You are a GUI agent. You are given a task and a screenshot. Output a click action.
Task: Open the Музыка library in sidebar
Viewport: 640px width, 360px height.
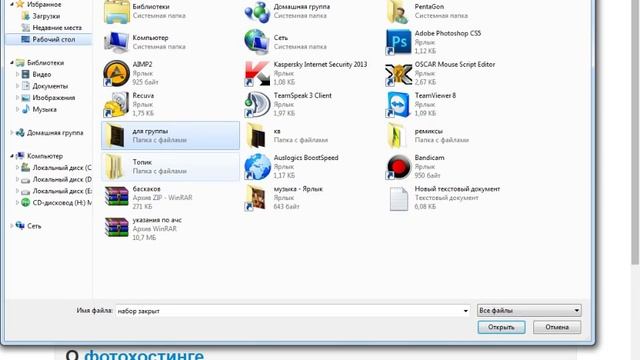(44, 109)
